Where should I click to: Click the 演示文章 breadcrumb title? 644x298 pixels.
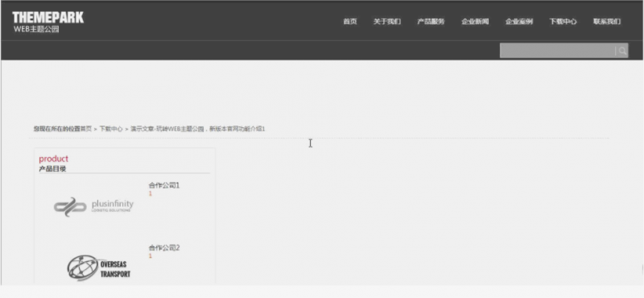coord(198,129)
